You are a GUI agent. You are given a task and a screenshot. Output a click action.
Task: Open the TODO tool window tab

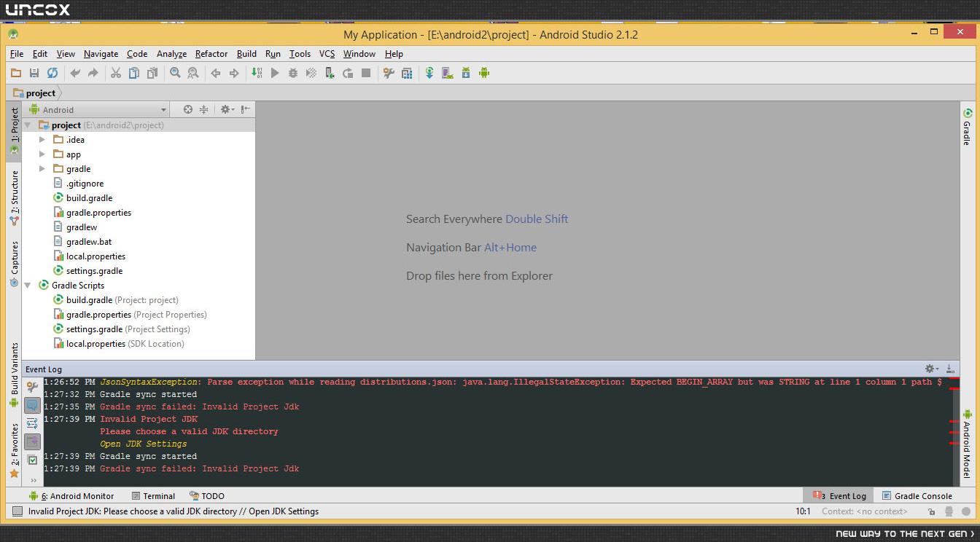(x=207, y=496)
